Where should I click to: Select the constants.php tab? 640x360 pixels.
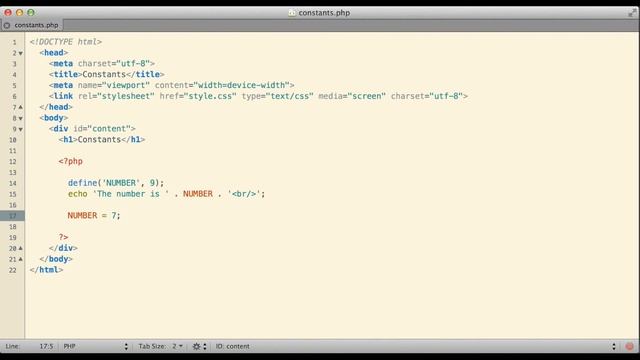(x=32, y=25)
